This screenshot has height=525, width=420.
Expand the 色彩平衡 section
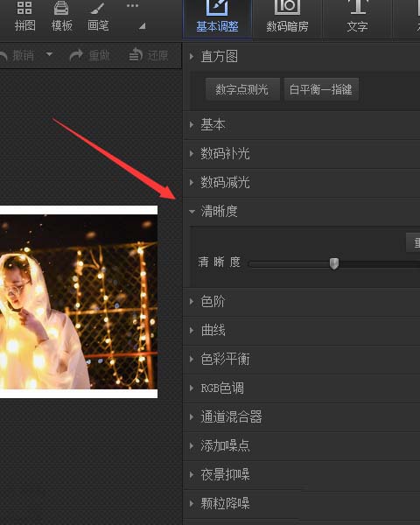click(301, 359)
